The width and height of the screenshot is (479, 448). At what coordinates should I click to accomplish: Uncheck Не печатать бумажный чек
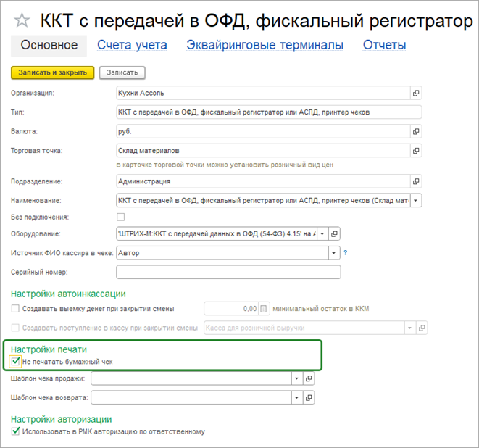point(16,361)
